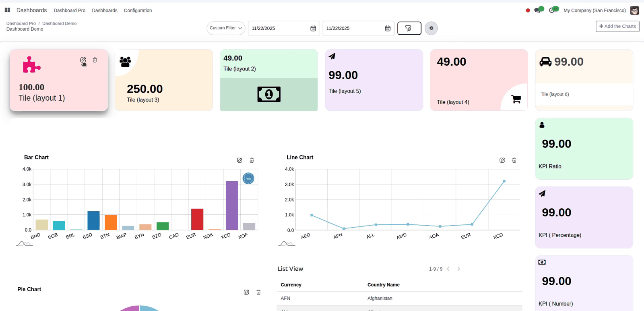This screenshot has width=644, height=311.
Task: Go to previous page in List View
Action: tap(448, 269)
